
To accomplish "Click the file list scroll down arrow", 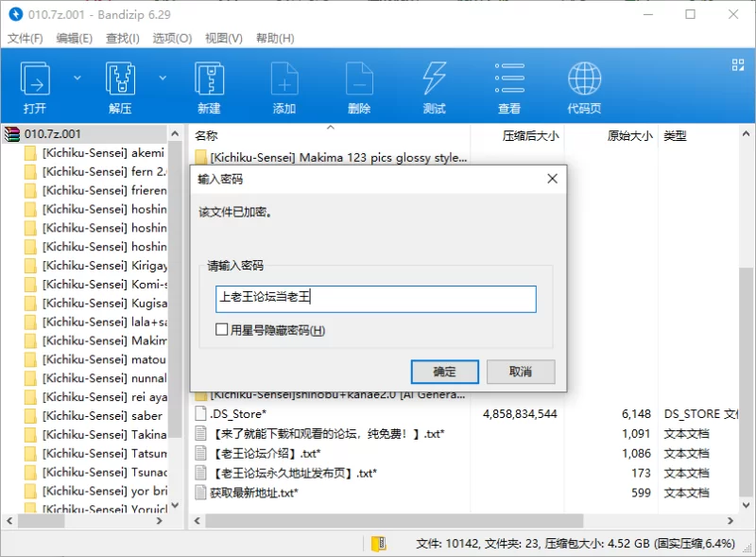I will pos(746,505).
